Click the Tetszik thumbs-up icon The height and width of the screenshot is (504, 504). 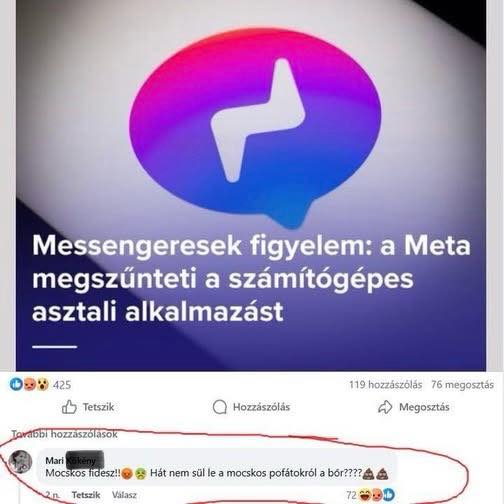(x=69, y=407)
